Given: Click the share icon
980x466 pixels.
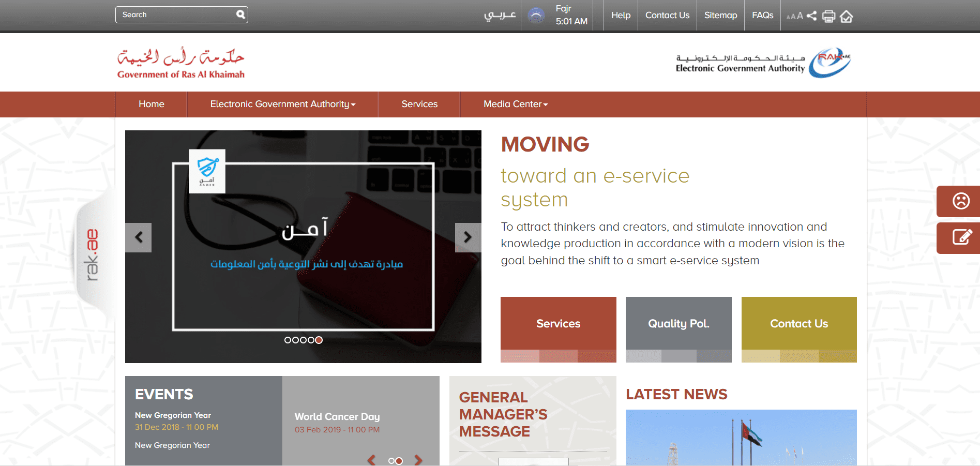Looking at the screenshot, I should pyautogui.click(x=812, y=16).
